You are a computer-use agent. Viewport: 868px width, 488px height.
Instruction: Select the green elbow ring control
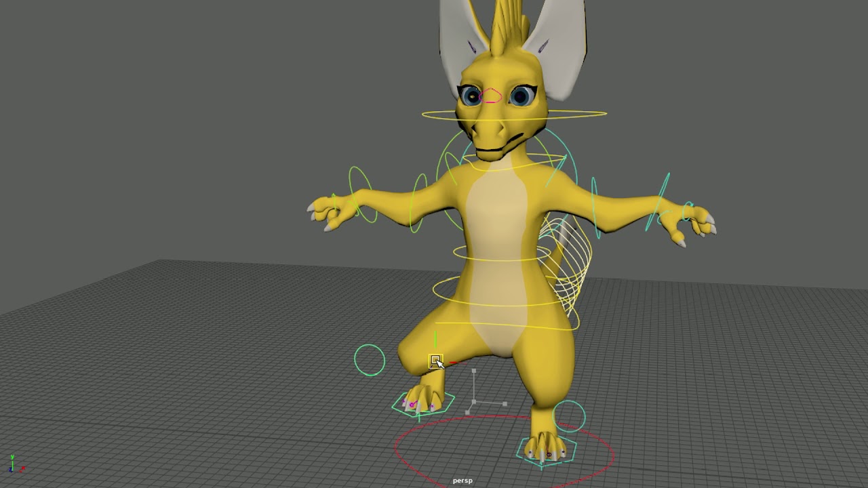pyautogui.click(x=418, y=203)
